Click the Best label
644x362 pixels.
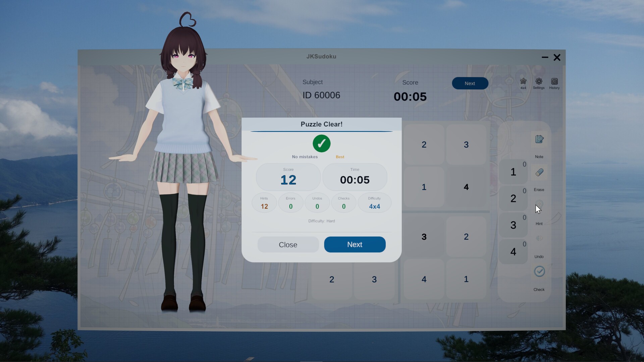click(340, 157)
